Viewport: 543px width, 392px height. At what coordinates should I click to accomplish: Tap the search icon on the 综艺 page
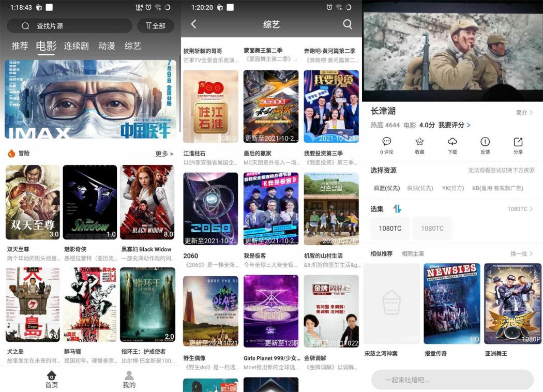tap(346, 24)
